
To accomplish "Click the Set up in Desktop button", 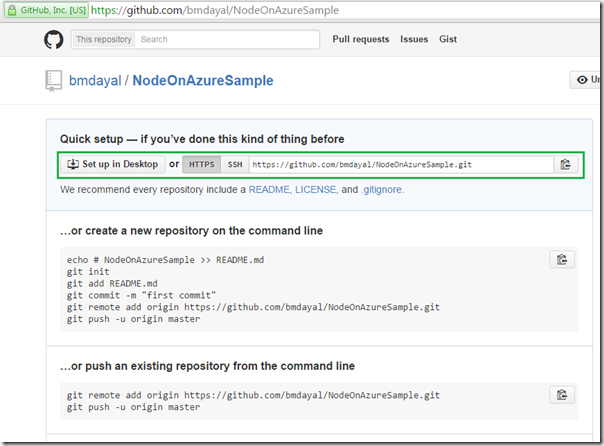I will pyautogui.click(x=113, y=164).
